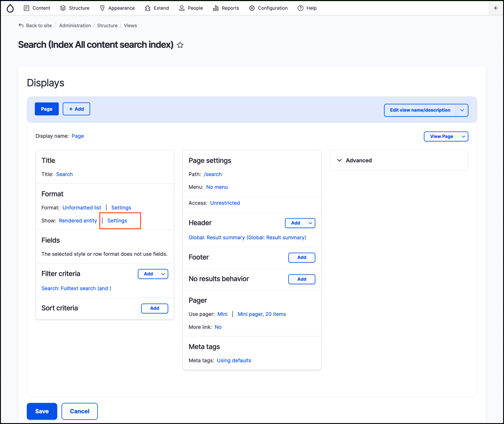Open the Rendered entity Settings link

point(117,220)
